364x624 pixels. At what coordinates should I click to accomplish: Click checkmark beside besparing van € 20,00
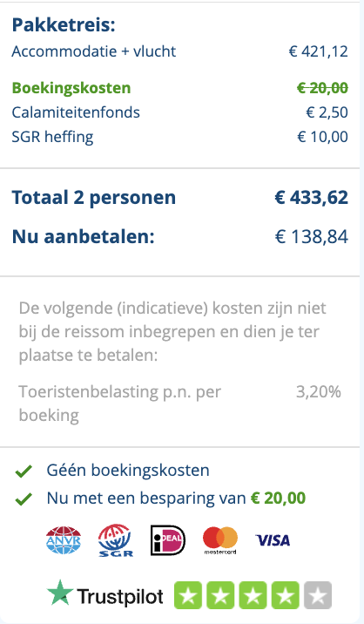click(24, 499)
